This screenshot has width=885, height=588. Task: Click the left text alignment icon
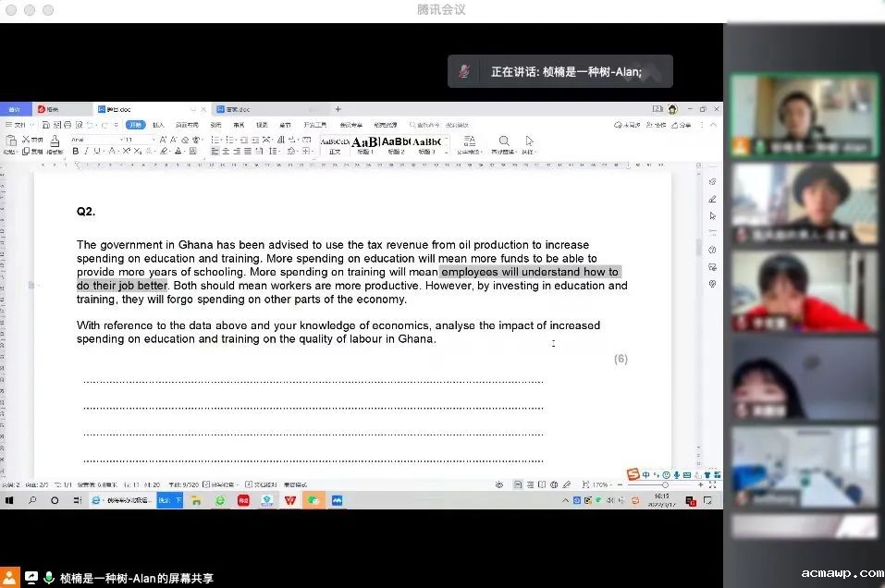click(x=215, y=152)
